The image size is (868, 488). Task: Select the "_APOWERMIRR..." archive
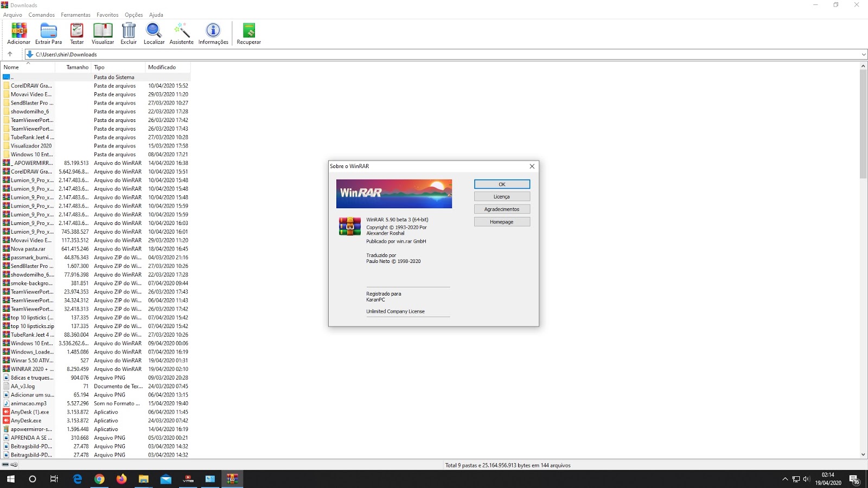point(95,163)
